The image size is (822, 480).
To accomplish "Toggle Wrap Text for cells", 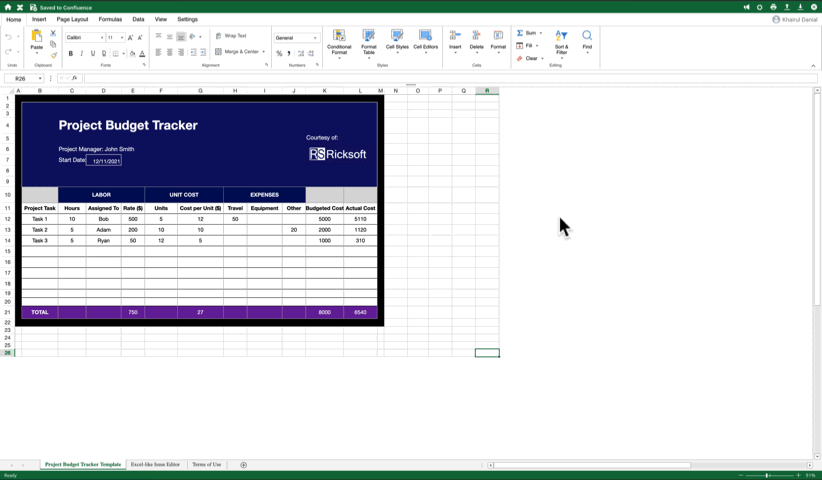I will click(x=231, y=36).
